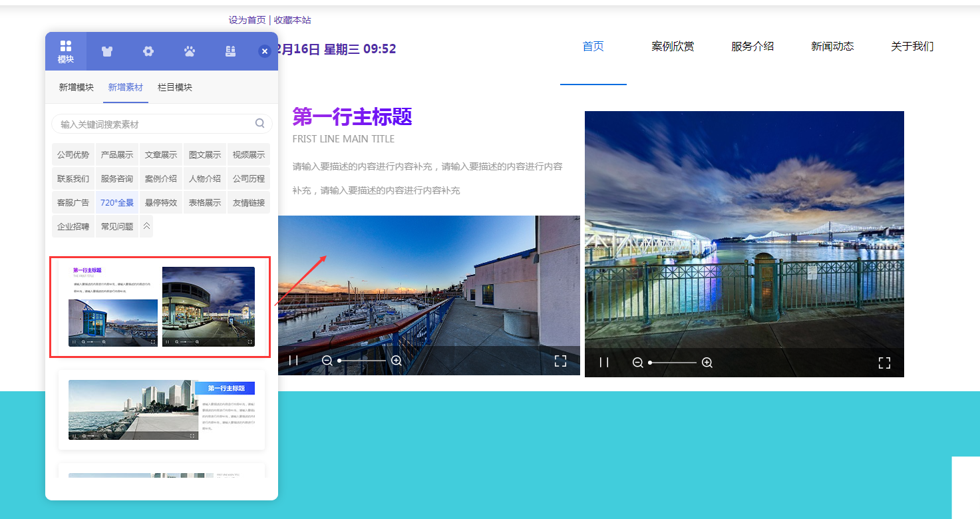Select the 视频展示 category
The width and height of the screenshot is (980, 519).
[249, 154]
